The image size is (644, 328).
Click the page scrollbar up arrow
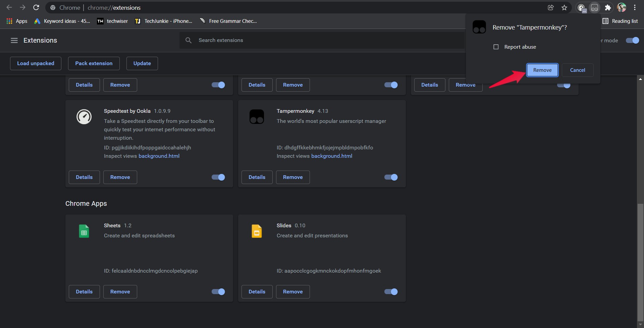click(x=640, y=79)
